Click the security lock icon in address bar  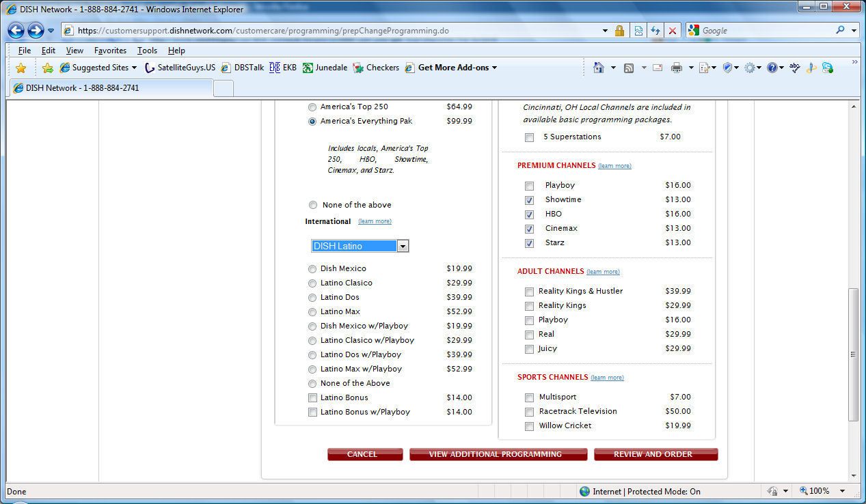619,31
